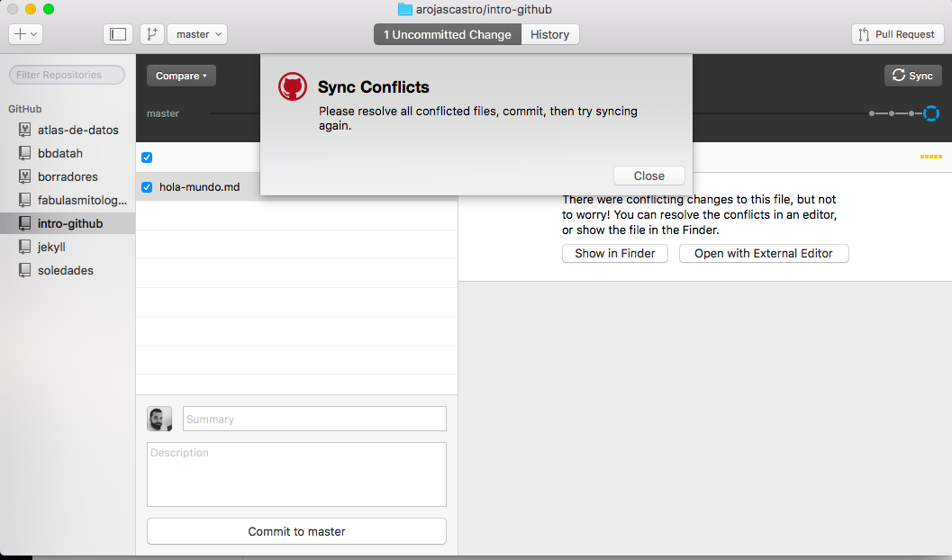The image size is (952, 560).
Task: Click the sidebar toggle icon in toolbar
Action: pos(117,34)
